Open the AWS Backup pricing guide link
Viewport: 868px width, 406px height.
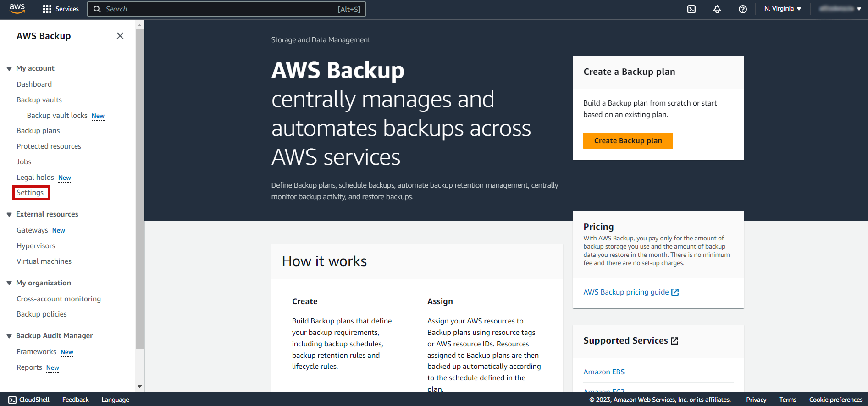coord(631,292)
